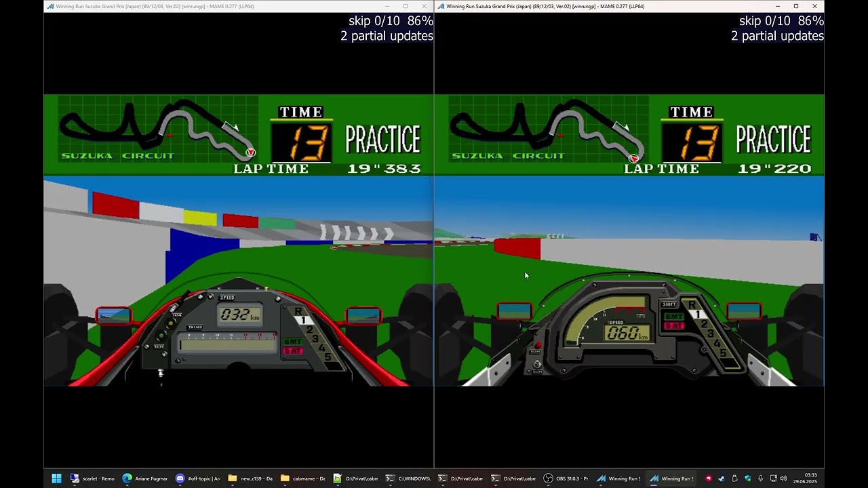
Task: Click the Suzuka Circuit map in right game
Action: tap(548, 129)
